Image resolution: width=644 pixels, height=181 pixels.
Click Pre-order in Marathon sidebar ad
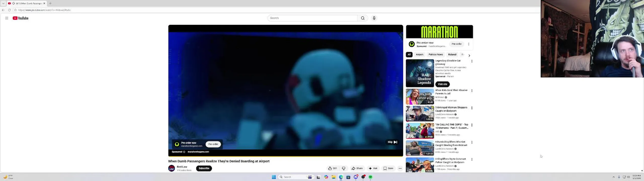(456, 44)
